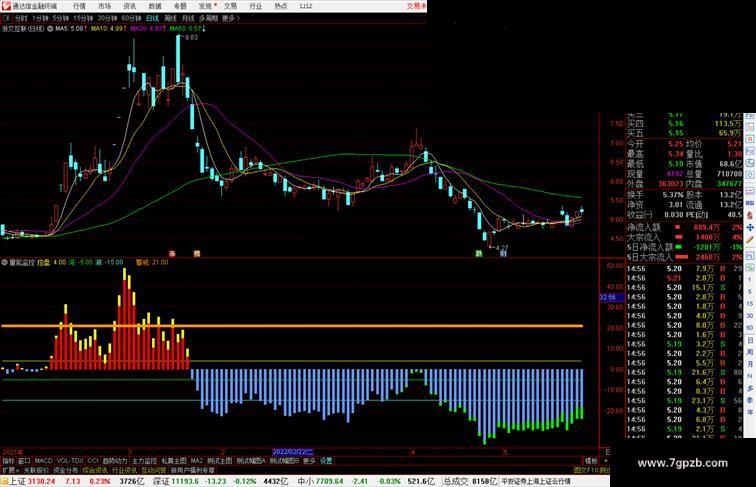
Task: Switch to 1-minute via sidebar '1'
Action: (750, 280)
